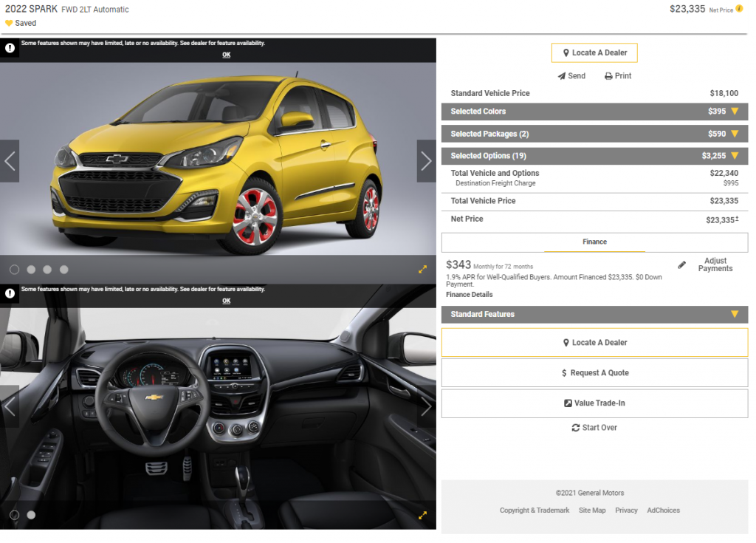Expand the exterior image to fullscreen
Screen dimensions: 756x543
422,270
